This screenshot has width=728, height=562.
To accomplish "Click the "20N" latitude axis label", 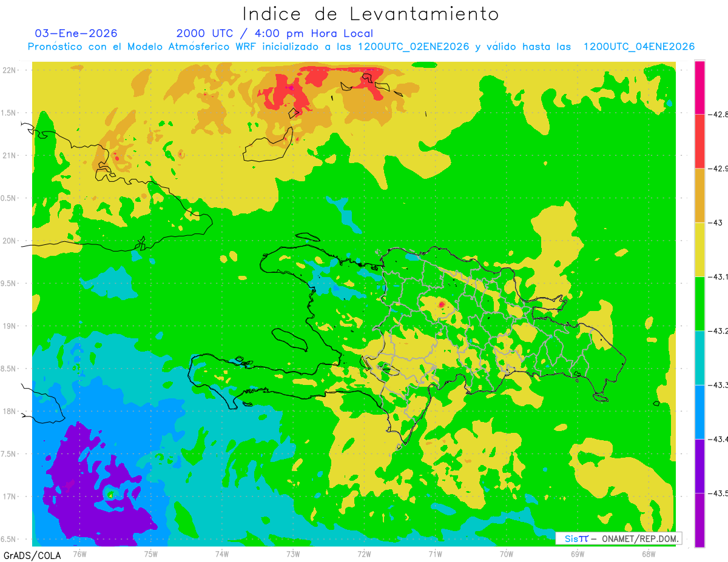I will 9,241.
